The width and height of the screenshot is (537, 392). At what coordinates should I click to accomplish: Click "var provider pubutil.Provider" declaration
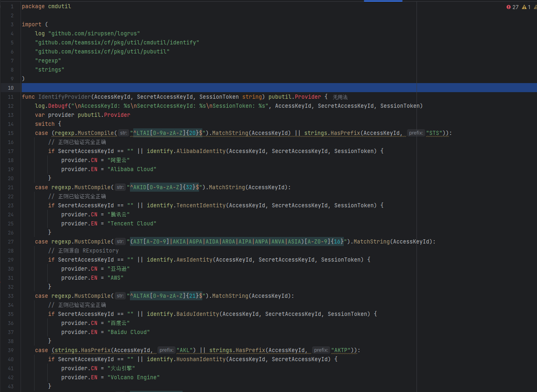83,115
